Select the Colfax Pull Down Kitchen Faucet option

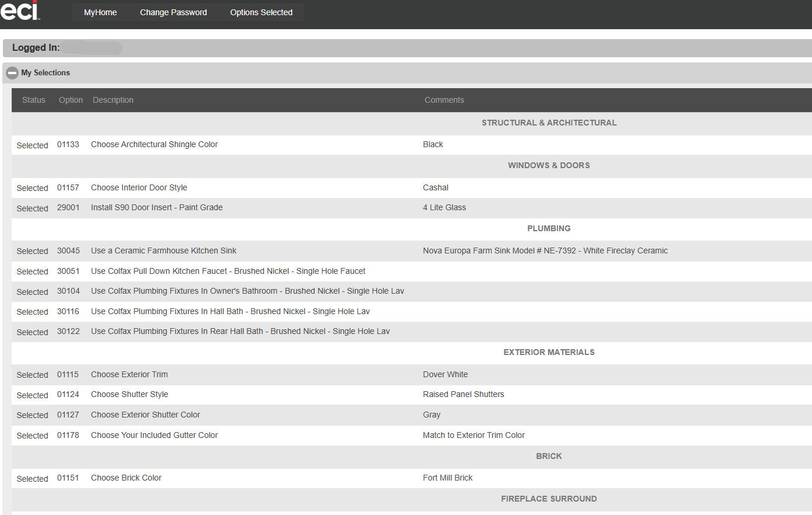coord(228,271)
